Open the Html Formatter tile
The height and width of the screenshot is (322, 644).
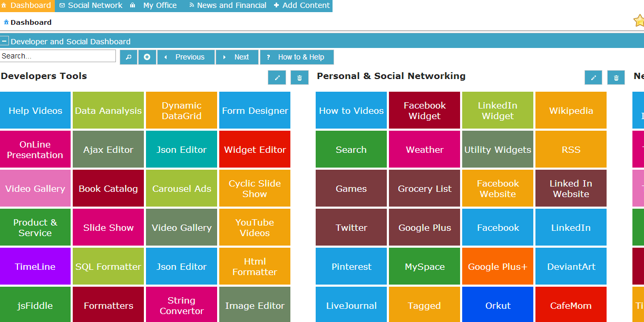click(x=255, y=266)
